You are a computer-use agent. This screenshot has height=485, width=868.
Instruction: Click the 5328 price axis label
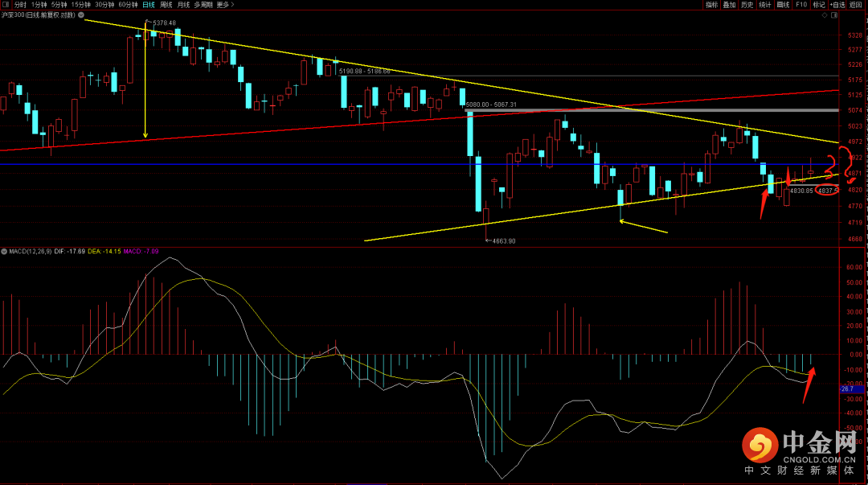[854, 35]
